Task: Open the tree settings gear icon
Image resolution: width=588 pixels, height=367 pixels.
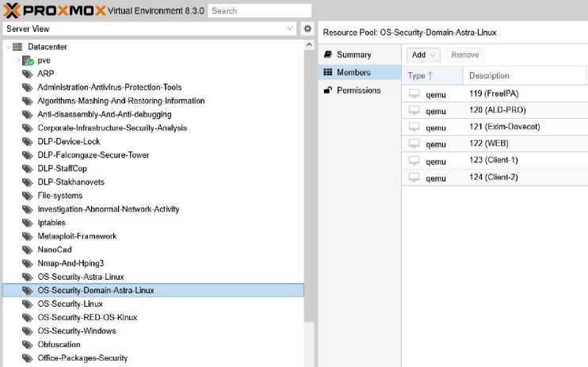Action: tap(307, 29)
